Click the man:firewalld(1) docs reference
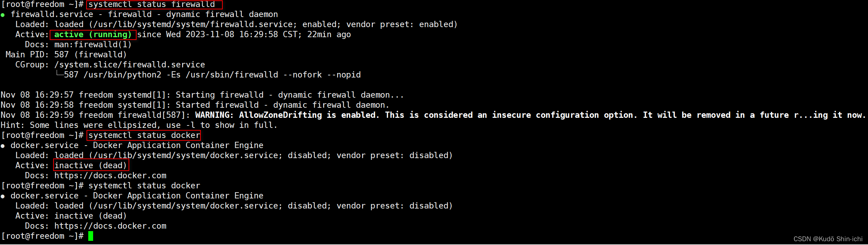868x245 pixels. pyautogui.click(x=93, y=45)
